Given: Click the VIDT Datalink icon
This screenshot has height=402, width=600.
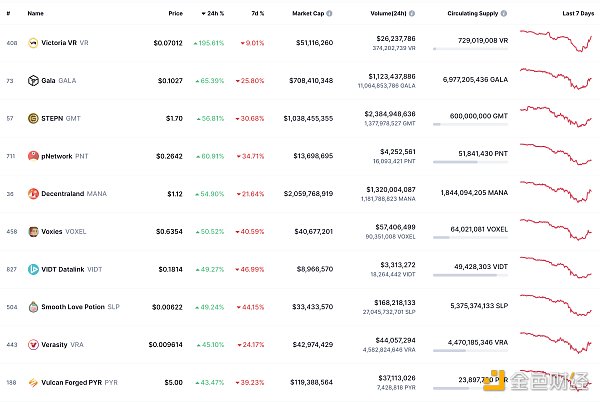Looking at the screenshot, I should (x=32, y=268).
